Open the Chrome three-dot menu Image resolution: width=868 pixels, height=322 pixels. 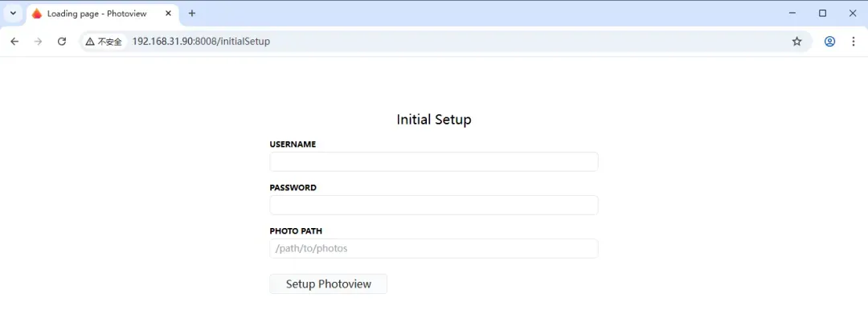pos(853,42)
